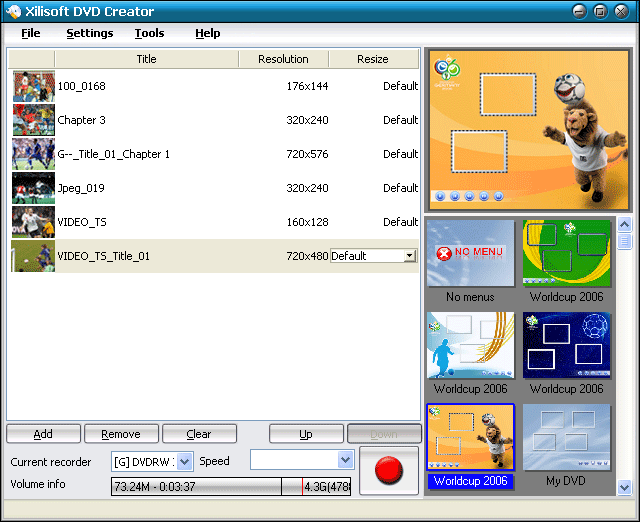The image size is (640, 522).
Task: Click the Up button
Action: (306, 434)
